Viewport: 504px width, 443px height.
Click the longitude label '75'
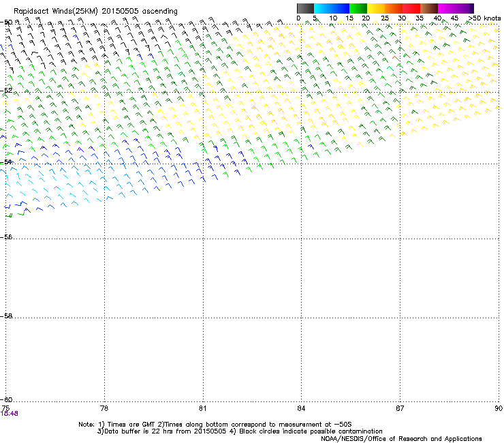click(x=5, y=408)
